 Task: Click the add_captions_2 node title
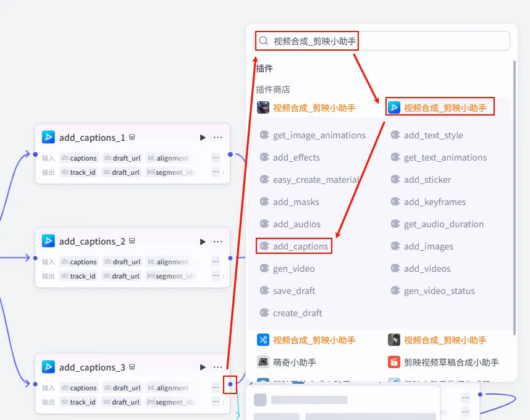pyautogui.click(x=92, y=241)
